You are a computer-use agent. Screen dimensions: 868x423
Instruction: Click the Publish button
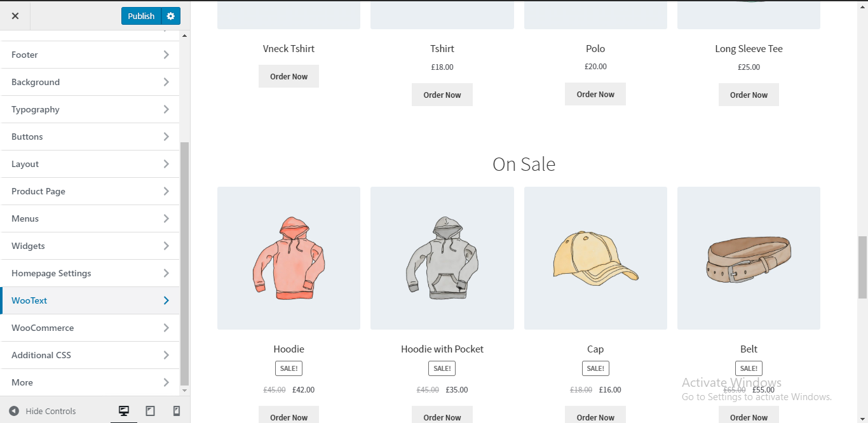[141, 16]
